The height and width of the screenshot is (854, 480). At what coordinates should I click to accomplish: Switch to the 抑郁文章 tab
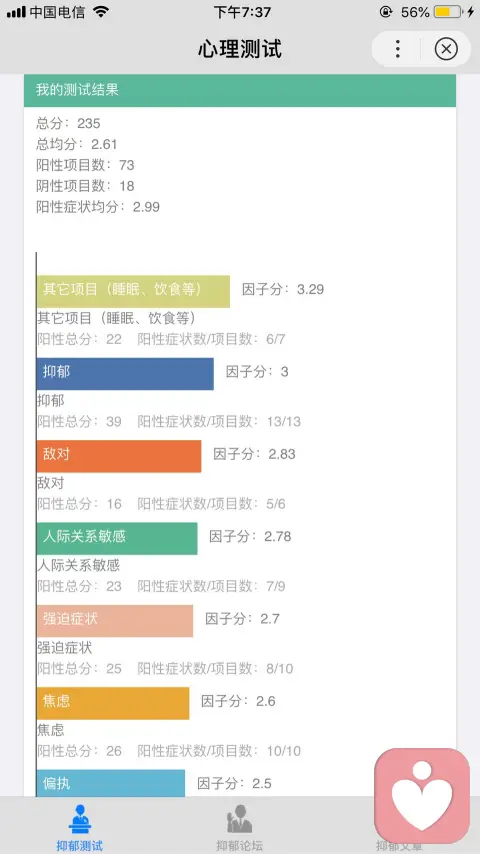pos(399,845)
